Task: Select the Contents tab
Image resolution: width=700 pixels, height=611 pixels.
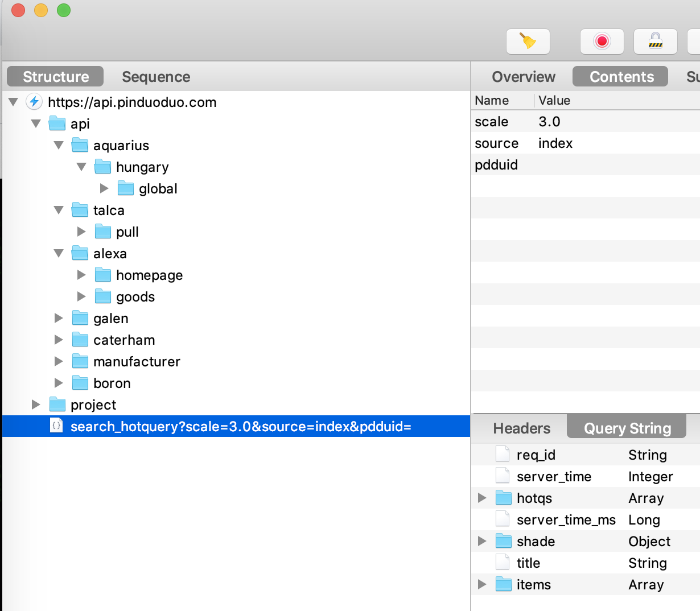Action: coord(620,76)
